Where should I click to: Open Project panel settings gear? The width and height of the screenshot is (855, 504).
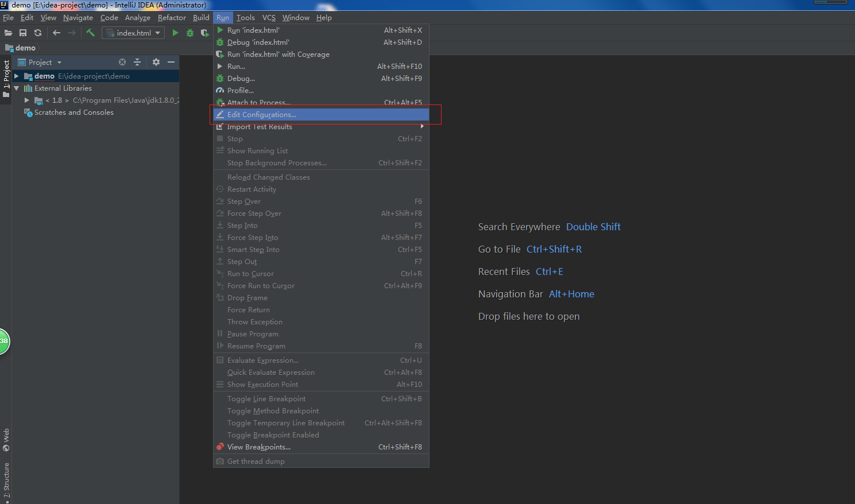156,62
